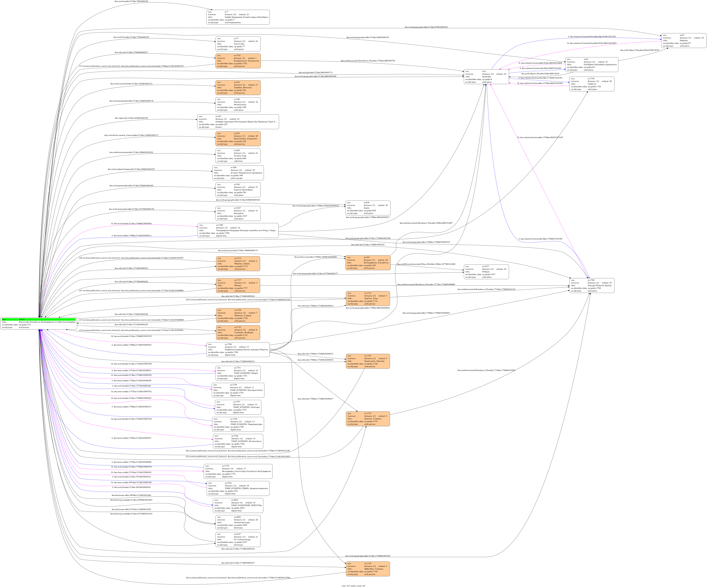Viewport: 707px width, 588px height.
Task: Click auth-concept node oi:308
Action: coord(238,173)
